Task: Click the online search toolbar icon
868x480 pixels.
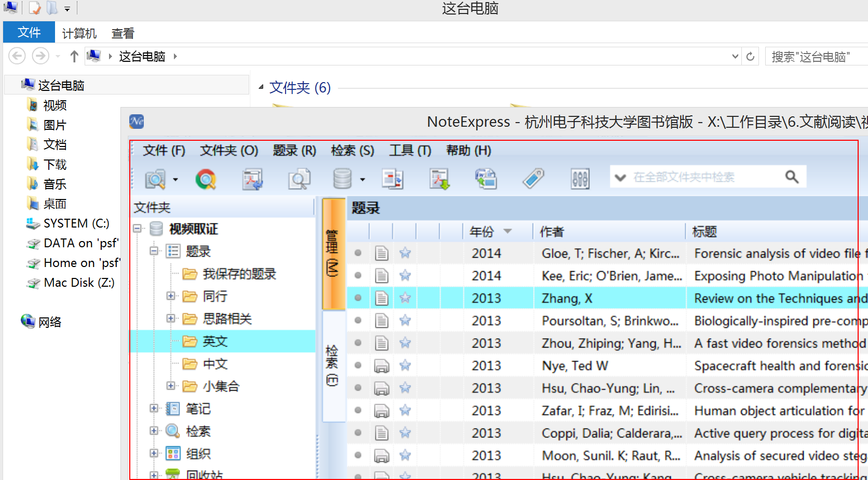Action: 155,179
